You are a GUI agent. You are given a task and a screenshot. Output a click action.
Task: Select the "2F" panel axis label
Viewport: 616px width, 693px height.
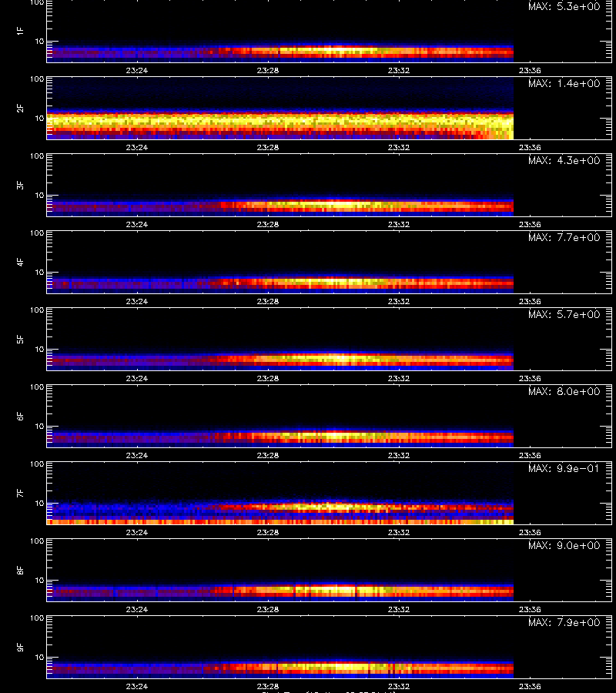20,109
